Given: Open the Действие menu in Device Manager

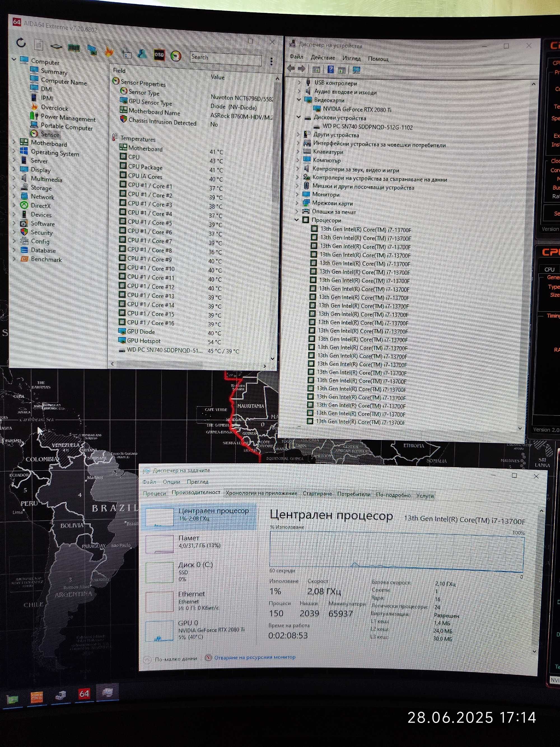Looking at the screenshot, I should pyautogui.click(x=323, y=58).
